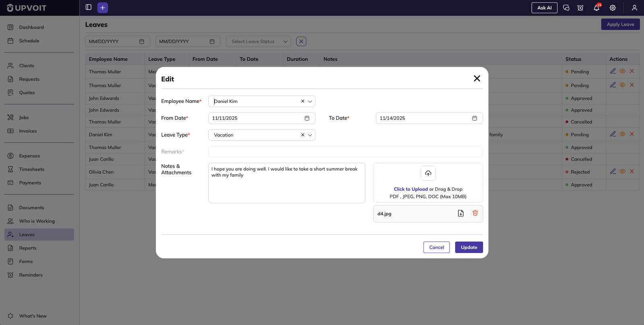Click the Ask AI button
The width and height of the screenshot is (644, 325).
(x=544, y=8)
